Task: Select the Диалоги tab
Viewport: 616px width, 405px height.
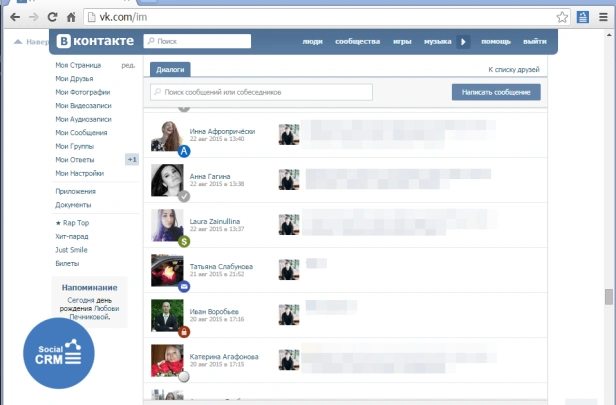Action: coord(170,70)
